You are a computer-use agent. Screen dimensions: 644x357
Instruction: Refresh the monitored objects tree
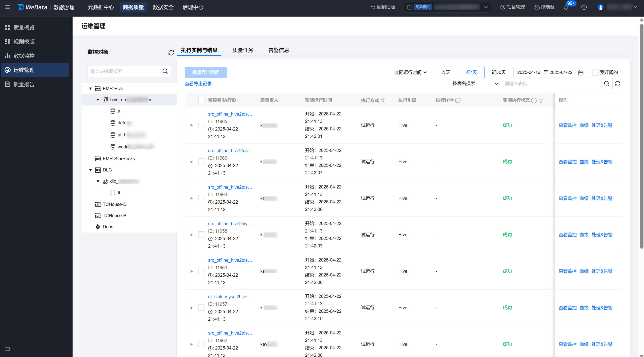click(x=171, y=53)
